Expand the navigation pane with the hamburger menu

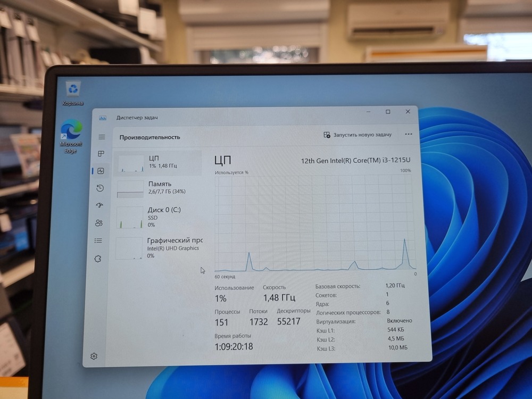pyautogui.click(x=102, y=136)
